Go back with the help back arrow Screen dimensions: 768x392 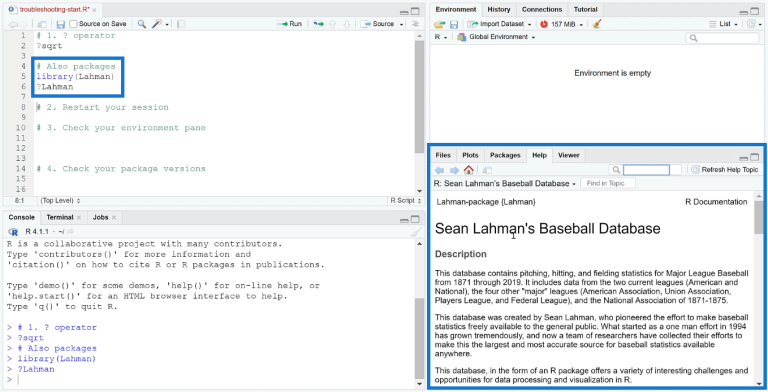[439, 170]
